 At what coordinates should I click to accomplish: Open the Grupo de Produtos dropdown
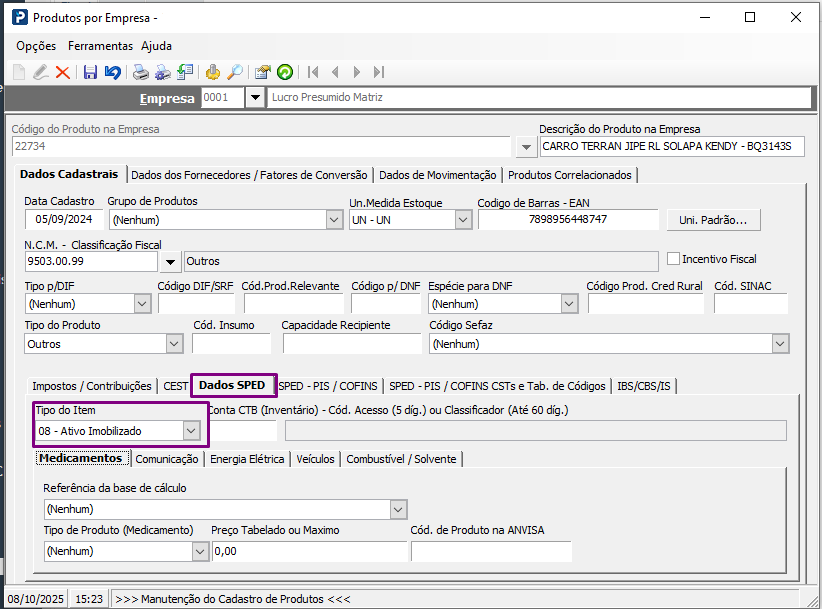[x=334, y=220]
